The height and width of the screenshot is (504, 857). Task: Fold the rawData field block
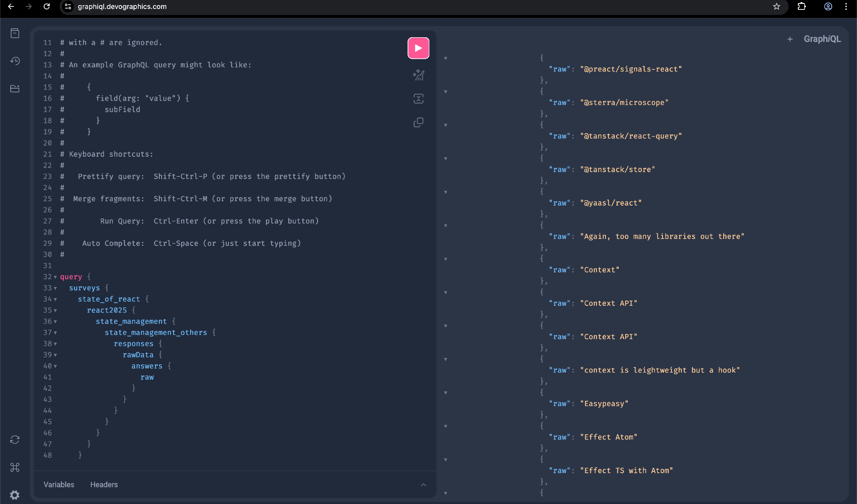pos(55,355)
